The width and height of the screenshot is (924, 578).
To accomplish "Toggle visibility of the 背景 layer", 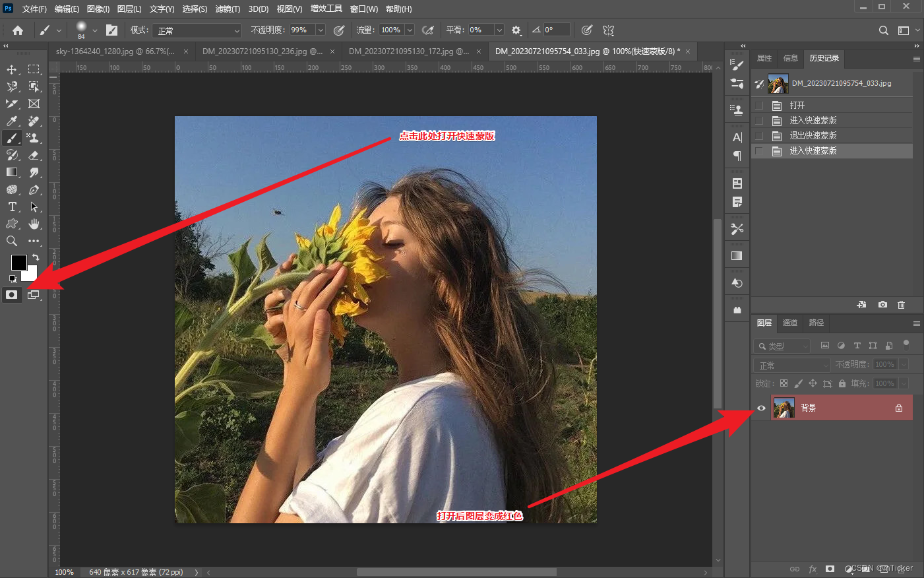I will click(x=761, y=408).
